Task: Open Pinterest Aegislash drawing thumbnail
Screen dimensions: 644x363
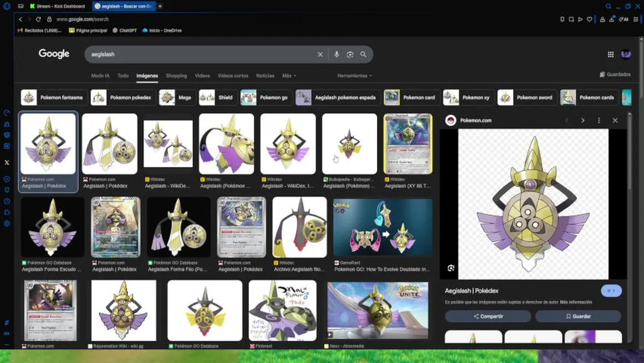Action: [283, 311]
